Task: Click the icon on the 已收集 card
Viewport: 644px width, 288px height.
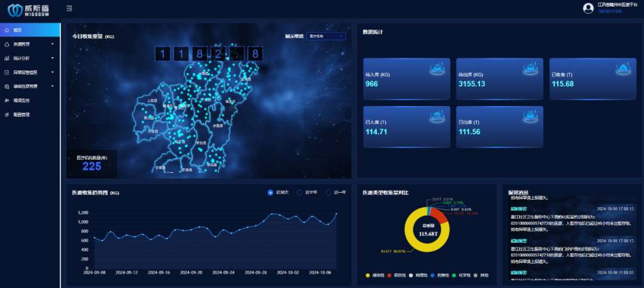Action: pyautogui.click(x=624, y=69)
